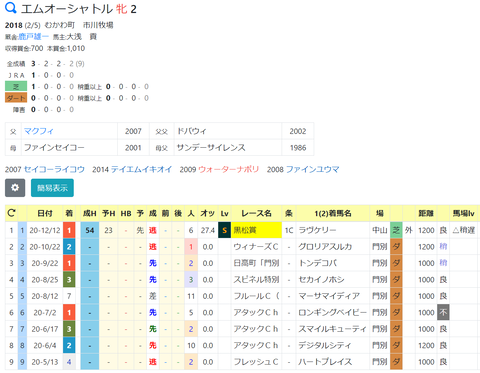
Task: Click race name フルールC in 20-8/12 row
Action: tap(256, 296)
